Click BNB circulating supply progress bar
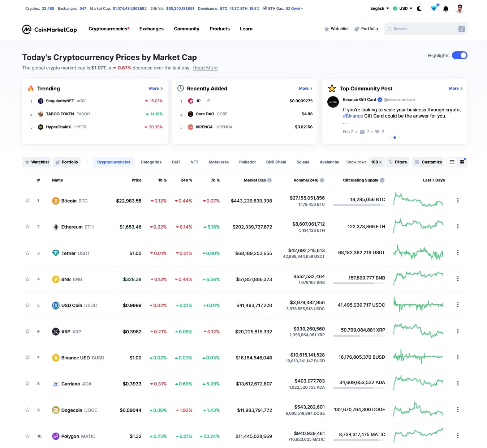This screenshot has height=448, width=487. (359, 283)
